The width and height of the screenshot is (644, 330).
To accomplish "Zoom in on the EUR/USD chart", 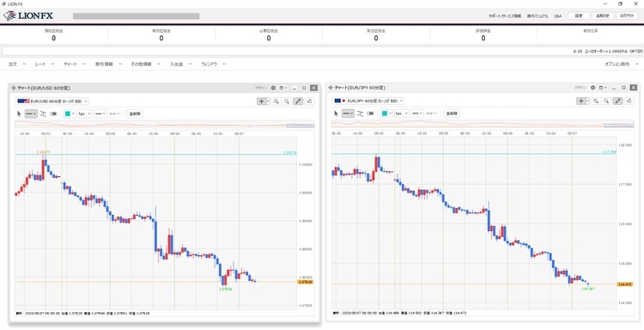I will (x=276, y=101).
